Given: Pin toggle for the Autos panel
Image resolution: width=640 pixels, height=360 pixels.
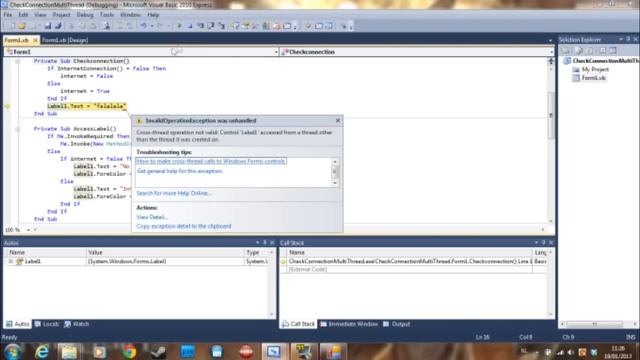Looking at the screenshot, I should (x=264, y=242).
